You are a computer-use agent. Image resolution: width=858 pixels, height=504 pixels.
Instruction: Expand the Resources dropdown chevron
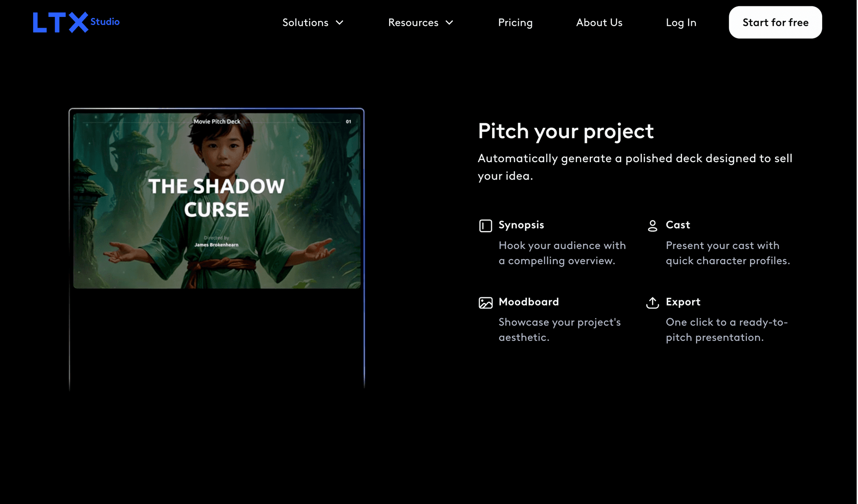pos(450,22)
